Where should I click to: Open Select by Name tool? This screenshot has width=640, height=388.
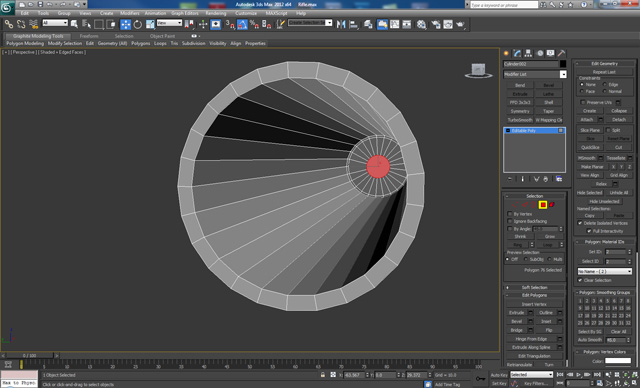(x=87, y=24)
